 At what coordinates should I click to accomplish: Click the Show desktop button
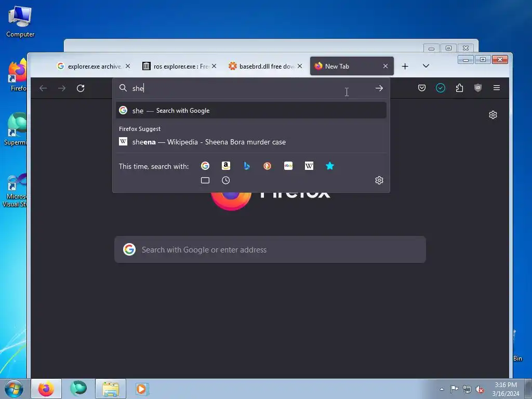pos(528,389)
